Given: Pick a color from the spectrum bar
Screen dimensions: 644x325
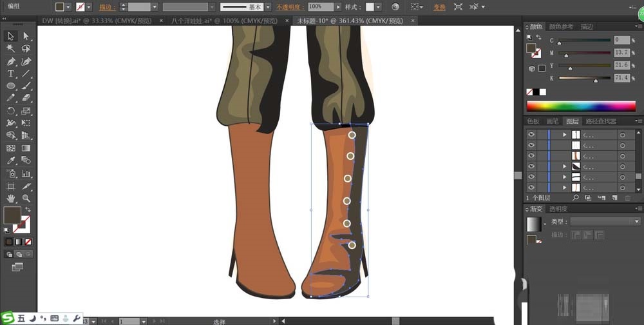Looking at the screenshot, I should (x=580, y=106).
